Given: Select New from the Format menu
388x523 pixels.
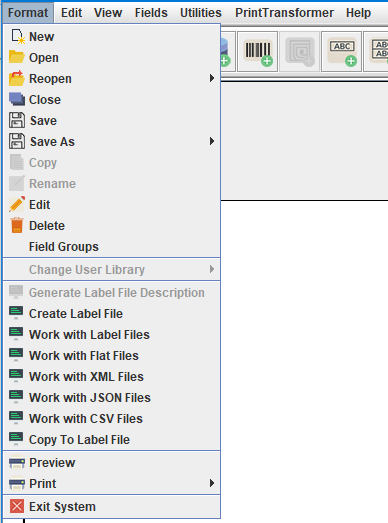Looking at the screenshot, I should [x=111, y=37].
